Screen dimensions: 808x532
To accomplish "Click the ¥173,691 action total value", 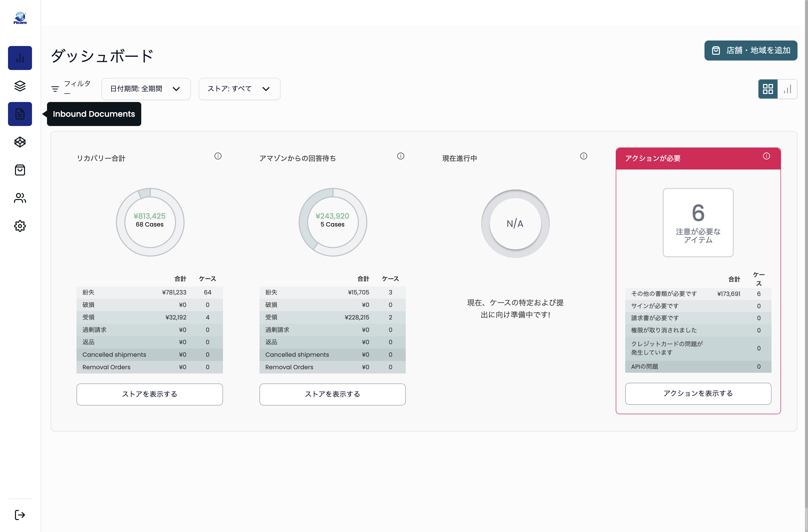I will pyautogui.click(x=728, y=294).
